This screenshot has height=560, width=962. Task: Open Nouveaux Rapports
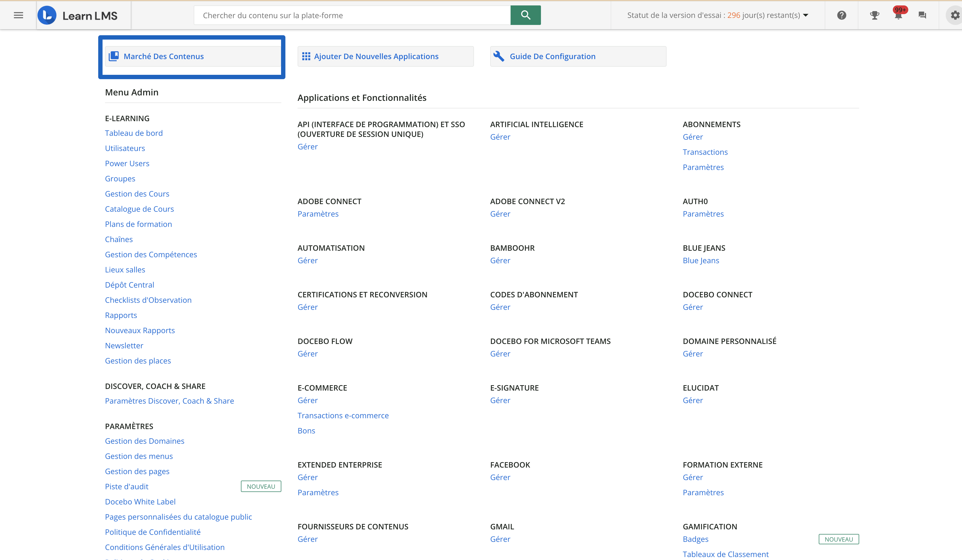point(140,331)
